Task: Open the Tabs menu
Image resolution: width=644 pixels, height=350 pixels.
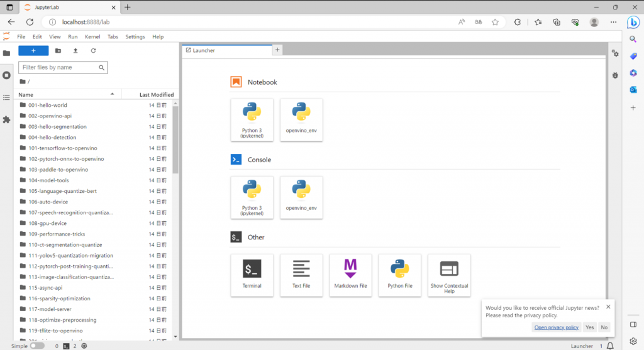Action: pyautogui.click(x=113, y=36)
